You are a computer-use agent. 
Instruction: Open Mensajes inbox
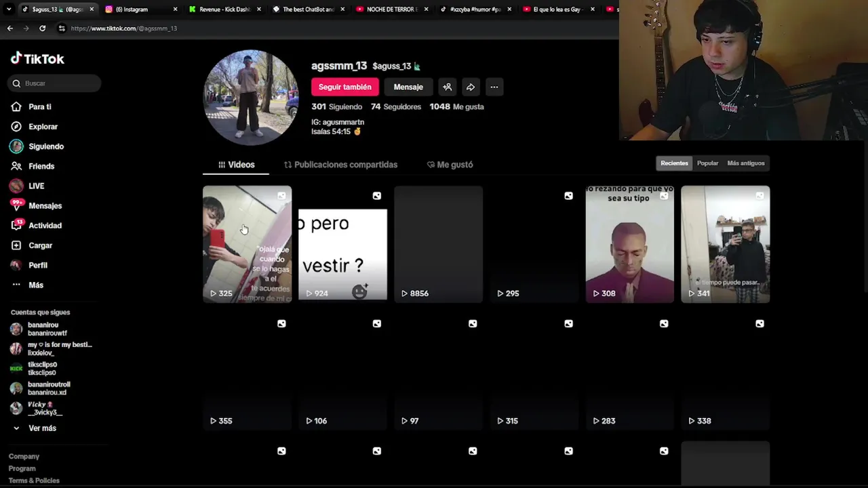(x=45, y=205)
